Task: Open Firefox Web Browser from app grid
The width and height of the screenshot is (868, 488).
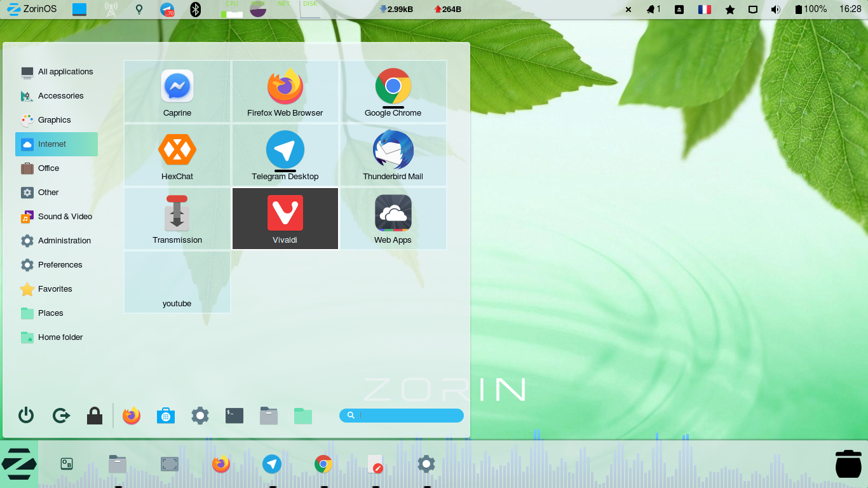Action: (285, 91)
